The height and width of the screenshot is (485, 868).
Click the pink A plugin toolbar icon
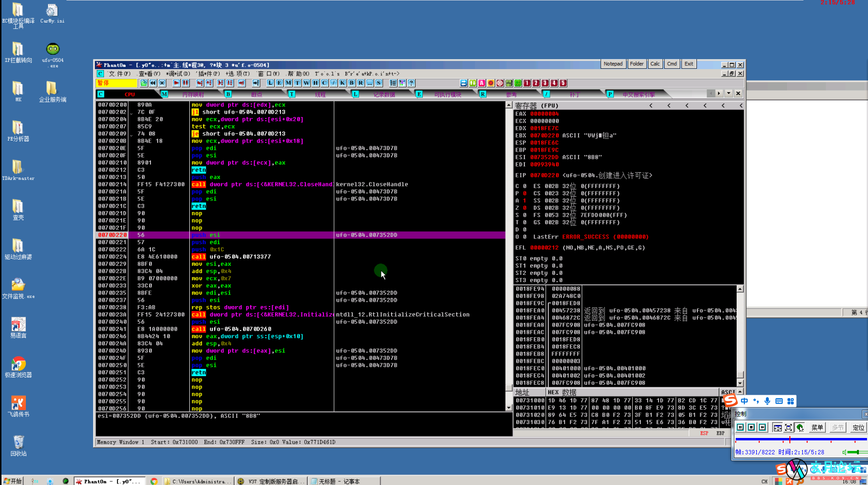[482, 83]
